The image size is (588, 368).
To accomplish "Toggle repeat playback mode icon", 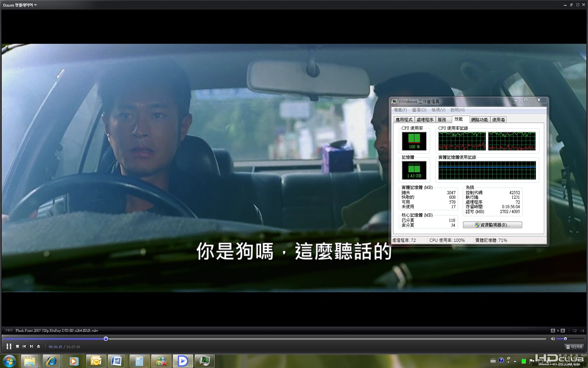I will click(x=575, y=330).
